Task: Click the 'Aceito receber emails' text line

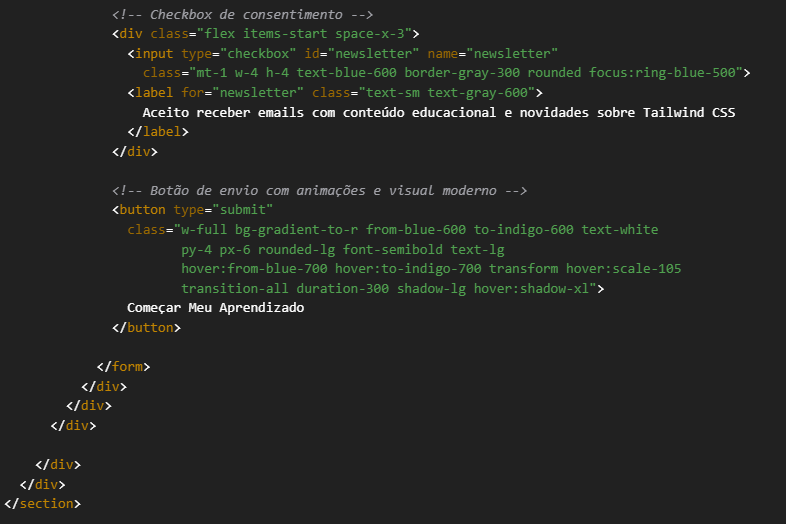Action: click(x=439, y=112)
